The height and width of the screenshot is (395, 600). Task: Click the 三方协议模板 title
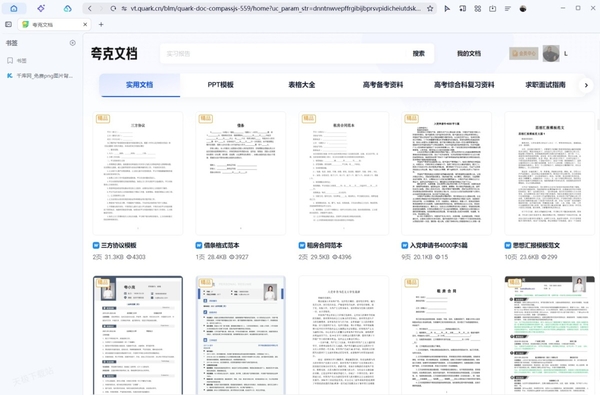(119, 245)
